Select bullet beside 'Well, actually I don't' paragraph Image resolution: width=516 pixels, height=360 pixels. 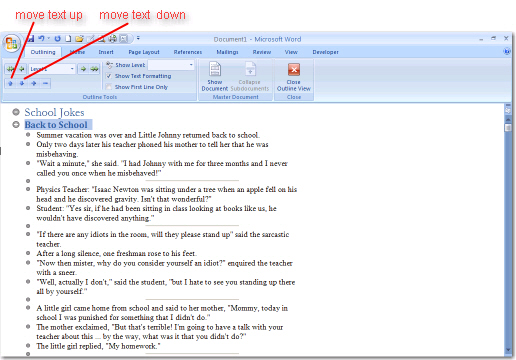click(28, 282)
